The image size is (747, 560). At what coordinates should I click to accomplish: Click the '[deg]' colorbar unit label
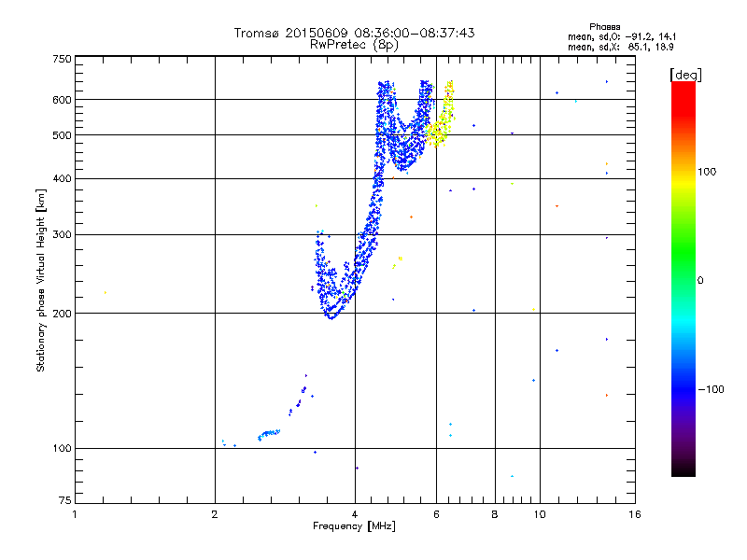pos(685,75)
